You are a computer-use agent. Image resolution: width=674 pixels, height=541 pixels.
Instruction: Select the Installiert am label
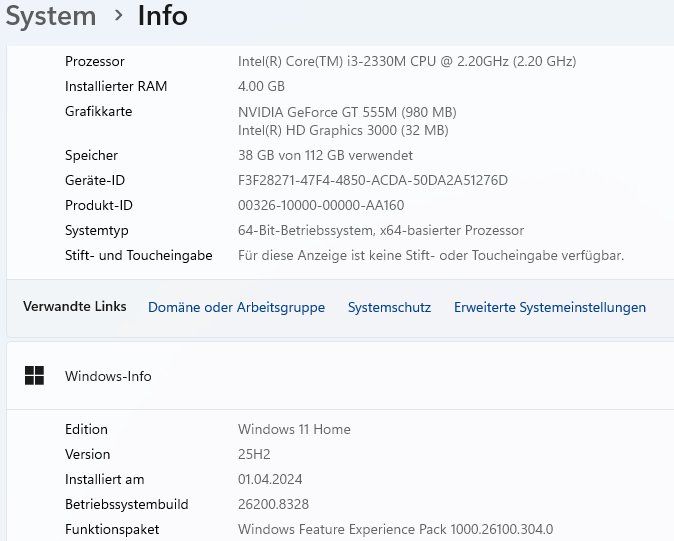pos(104,480)
